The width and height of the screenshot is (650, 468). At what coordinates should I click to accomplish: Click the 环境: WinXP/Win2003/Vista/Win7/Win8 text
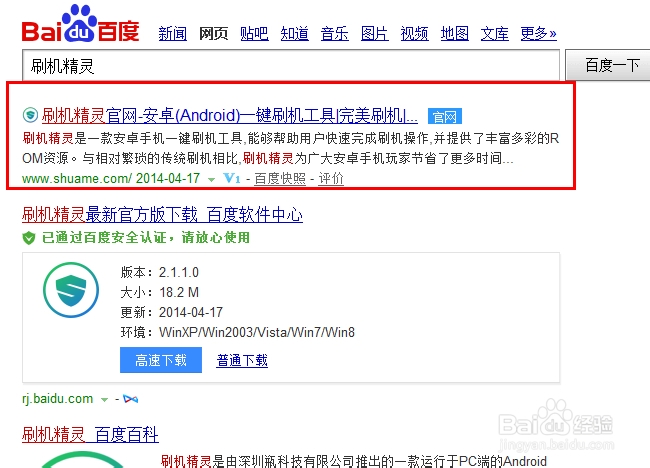pyautogui.click(x=238, y=332)
